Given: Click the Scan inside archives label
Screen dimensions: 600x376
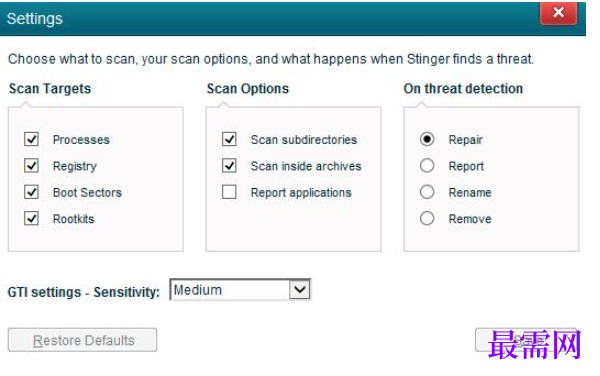Looking at the screenshot, I should [306, 166].
